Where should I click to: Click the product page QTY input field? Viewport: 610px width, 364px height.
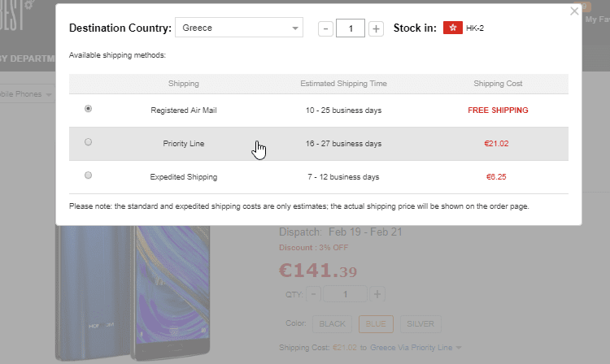click(346, 294)
